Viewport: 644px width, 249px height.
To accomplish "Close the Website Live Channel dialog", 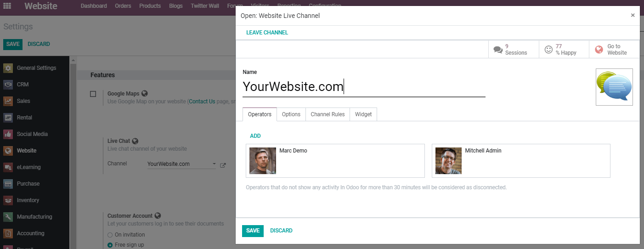I will point(633,15).
